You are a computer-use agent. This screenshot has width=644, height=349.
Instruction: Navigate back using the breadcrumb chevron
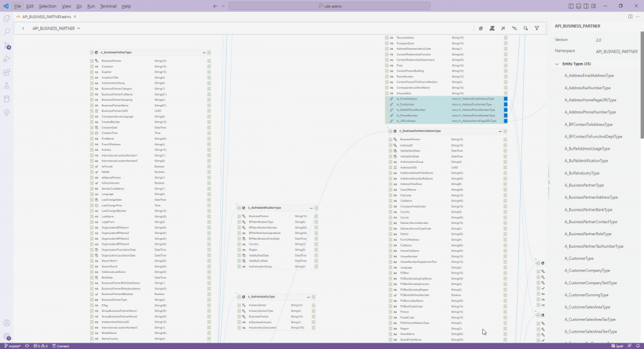click(x=23, y=28)
